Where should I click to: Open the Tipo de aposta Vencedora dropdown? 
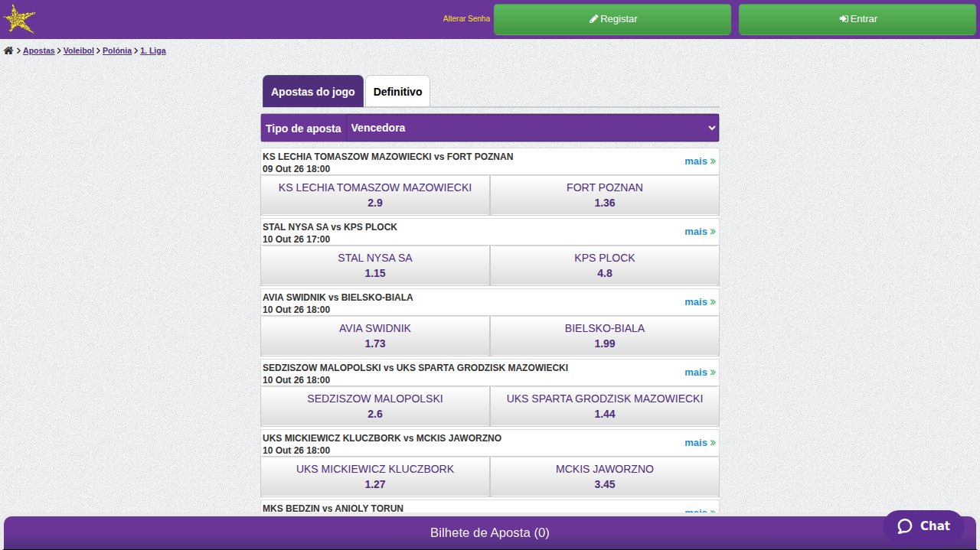532,128
